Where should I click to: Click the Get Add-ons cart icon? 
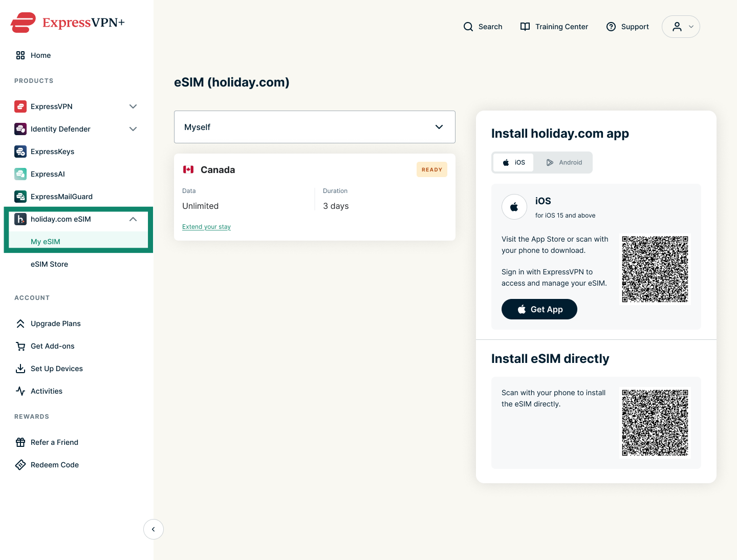20,346
